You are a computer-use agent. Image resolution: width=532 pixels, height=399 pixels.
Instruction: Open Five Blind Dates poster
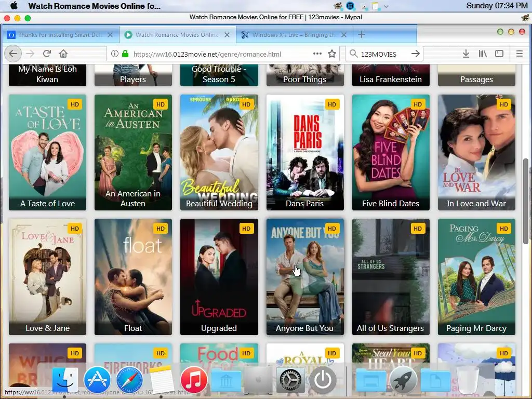pos(391,152)
